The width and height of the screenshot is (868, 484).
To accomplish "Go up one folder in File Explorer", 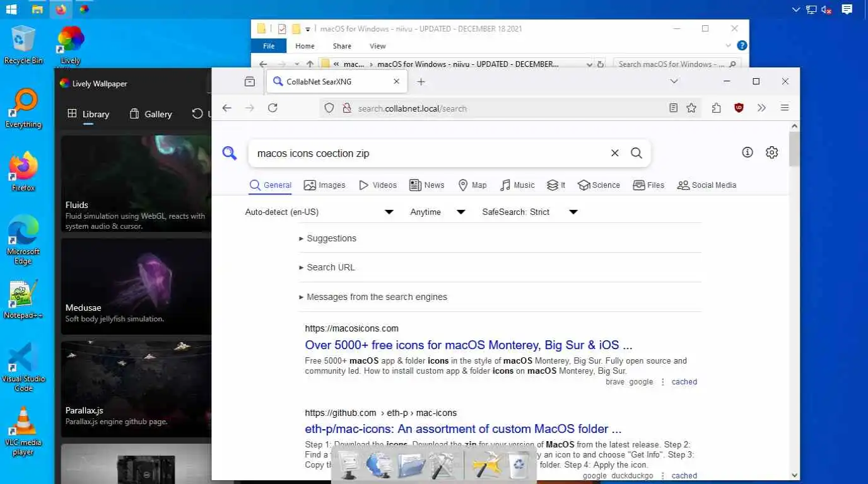I will coord(310,64).
